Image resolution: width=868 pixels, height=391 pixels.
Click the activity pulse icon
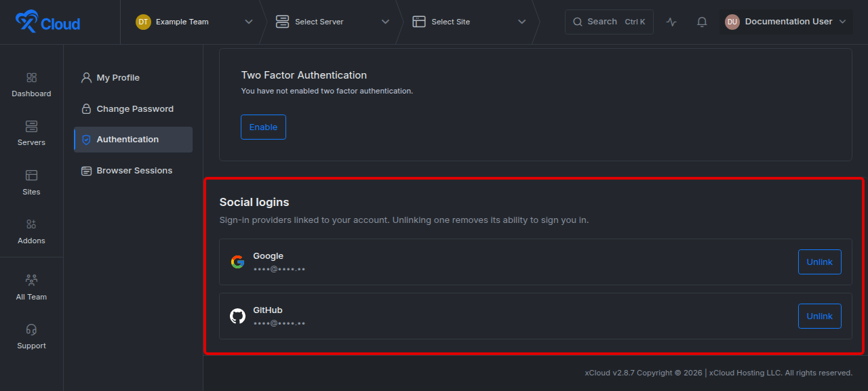tap(671, 22)
